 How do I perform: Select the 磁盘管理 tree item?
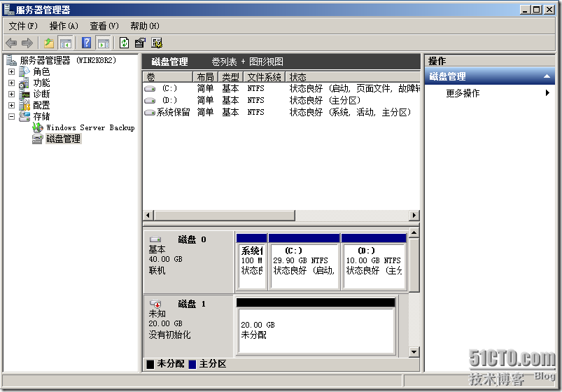[64, 139]
